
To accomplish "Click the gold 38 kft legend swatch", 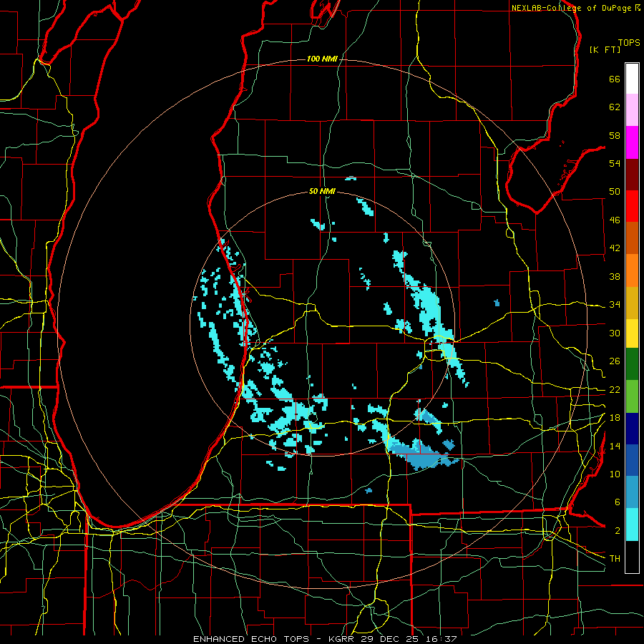I will (x=632, y=303).
